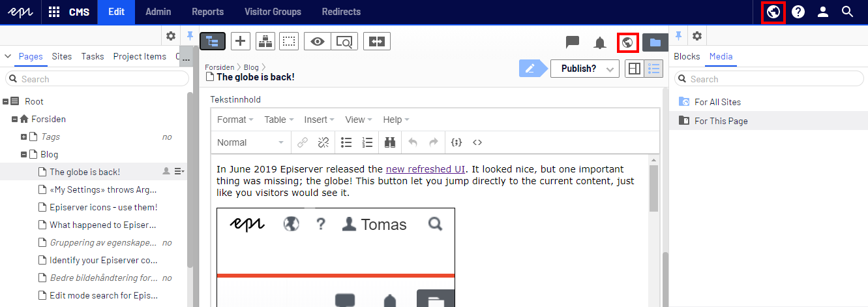The width and height of the screenshot is (868, 307).
Task: Open the help question mark menu
Action: pyautogui.click(x=798, y=12)
